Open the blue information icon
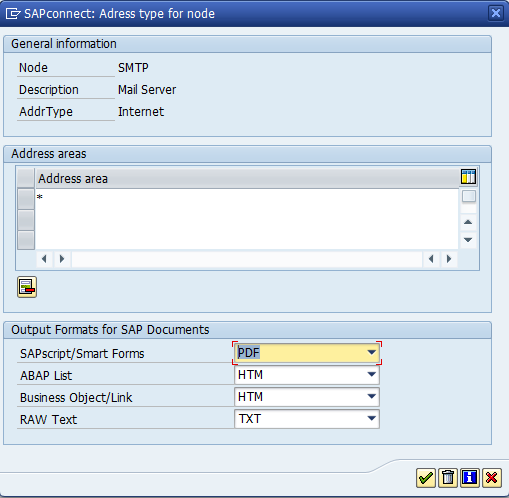Viewport: 509px width, 498px height. pos(470,478)
